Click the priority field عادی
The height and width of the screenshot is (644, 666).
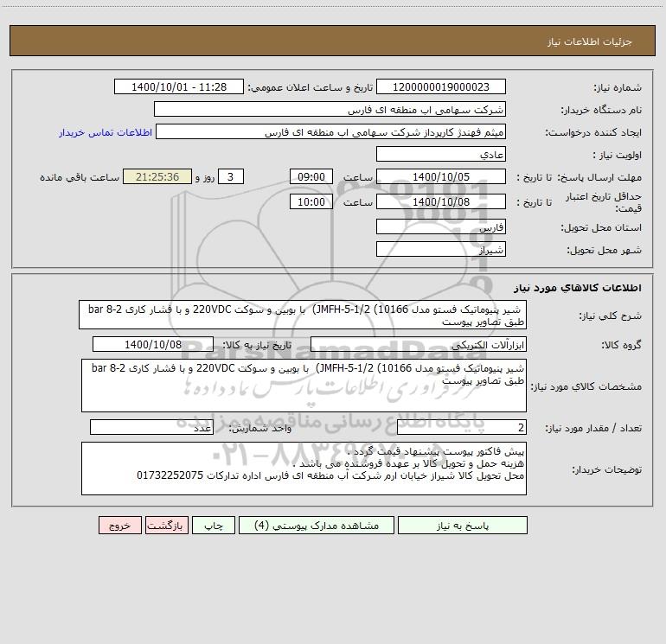pos(441,154)
